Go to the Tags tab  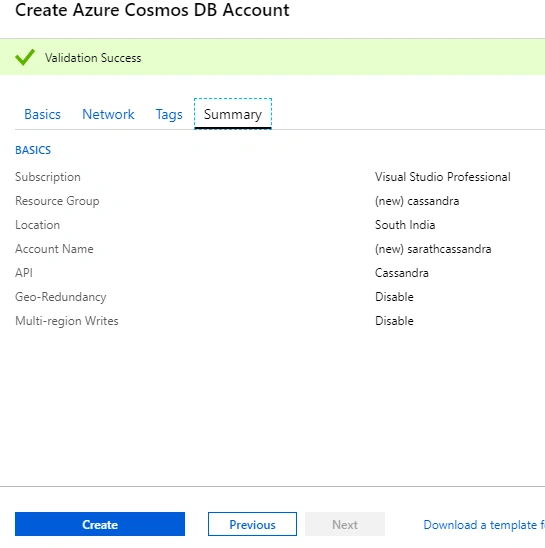[169, 114]
